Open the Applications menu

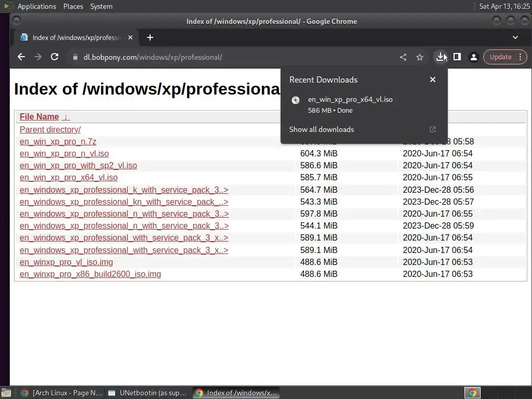point(37,6)
